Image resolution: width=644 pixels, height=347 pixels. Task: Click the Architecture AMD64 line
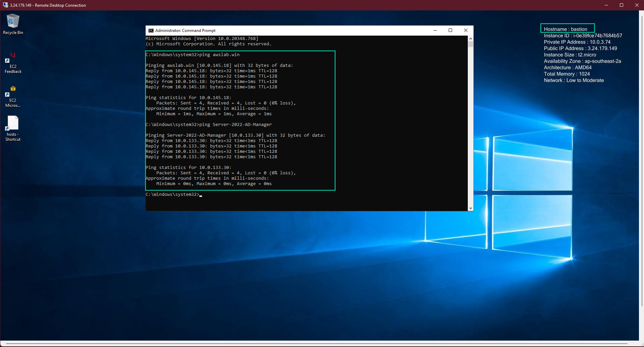[x=567, y=68]
